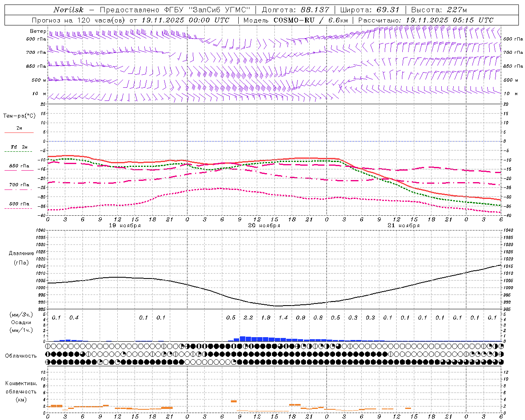The height and width of the screenshot is (420, 525).
Task: Click the '21 ноября' date label
Action: [404, 226]
